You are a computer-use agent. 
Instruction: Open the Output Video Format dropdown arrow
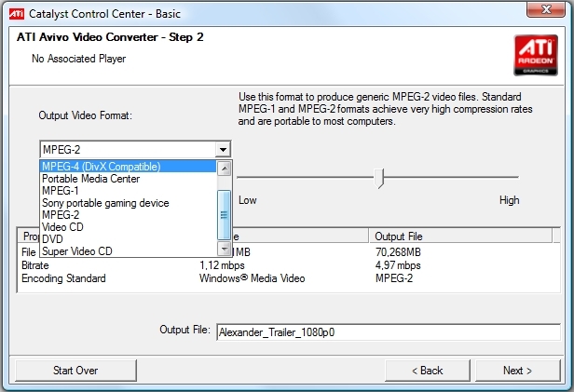point(223,150)
